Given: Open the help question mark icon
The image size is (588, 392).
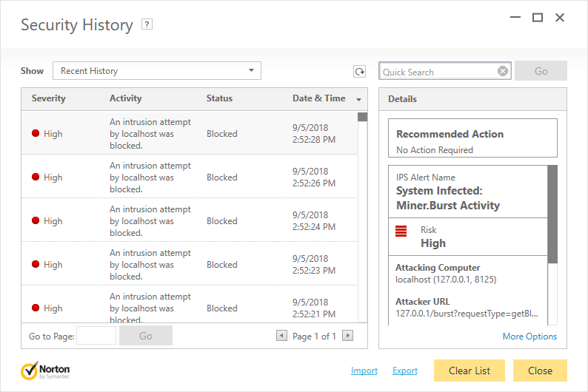Looking at the screenshot, I should pos(147,24).
